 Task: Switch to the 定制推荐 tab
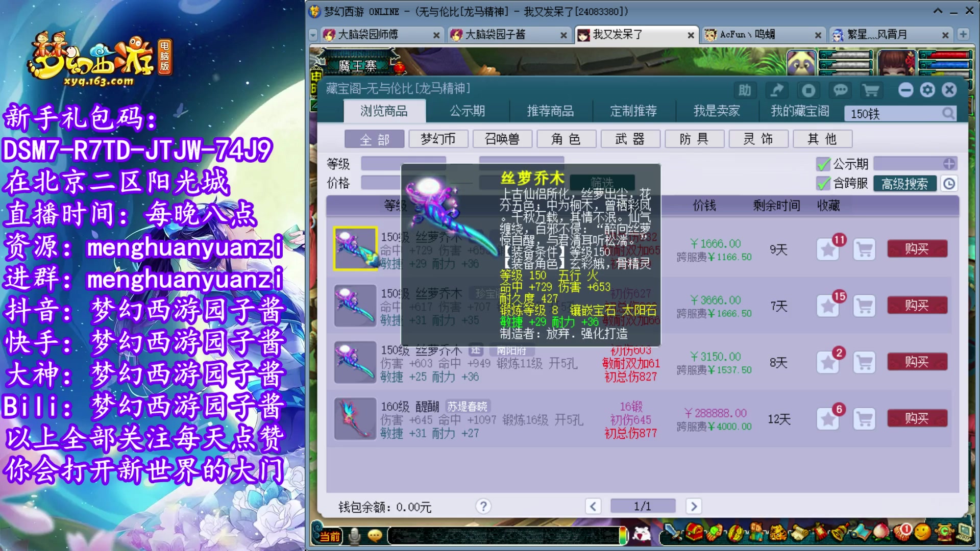point(633,111)
